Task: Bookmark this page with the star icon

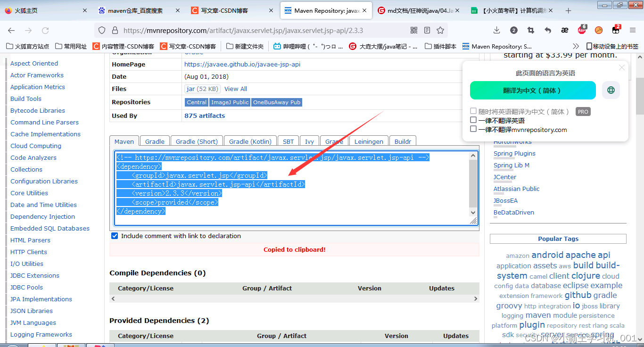Action: coord(440,30)
